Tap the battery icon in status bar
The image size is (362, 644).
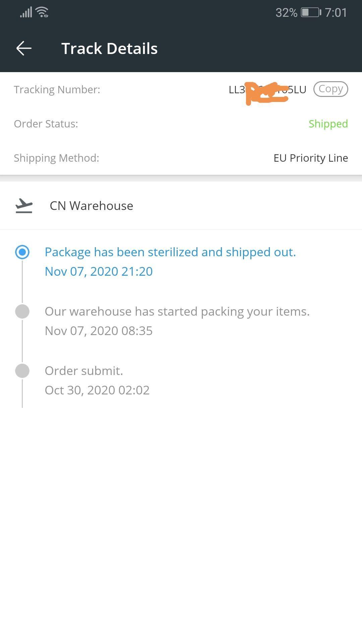311,12
